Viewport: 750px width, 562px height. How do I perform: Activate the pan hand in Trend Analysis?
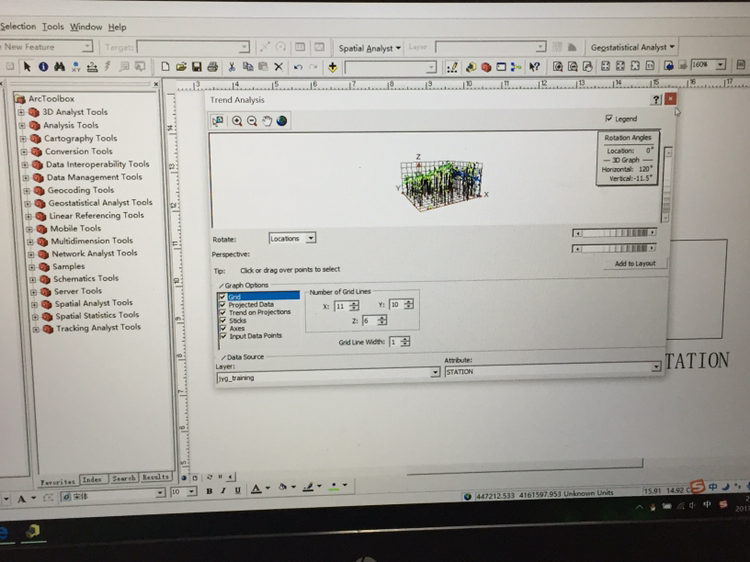pyautogui.click(x=267, y=121)
